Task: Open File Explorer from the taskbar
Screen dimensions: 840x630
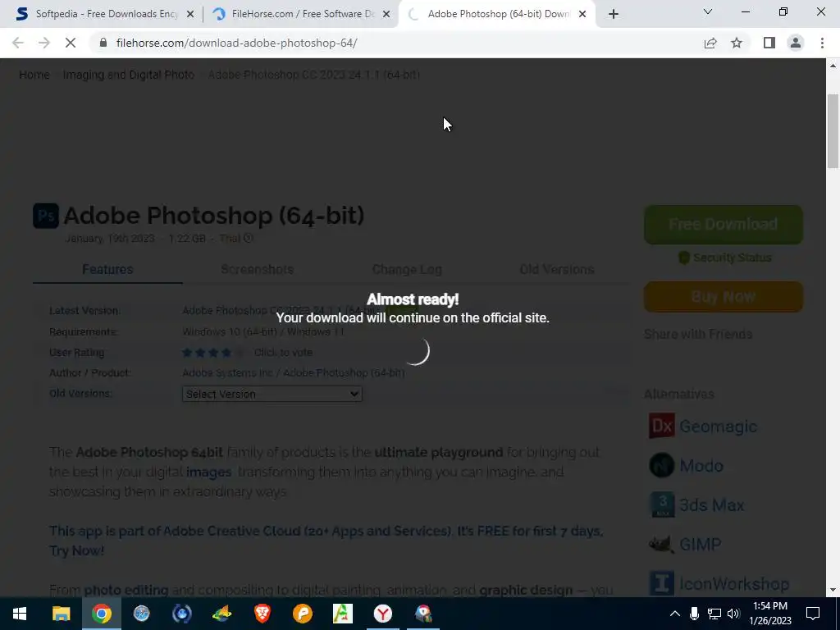Action: (61, 614)
